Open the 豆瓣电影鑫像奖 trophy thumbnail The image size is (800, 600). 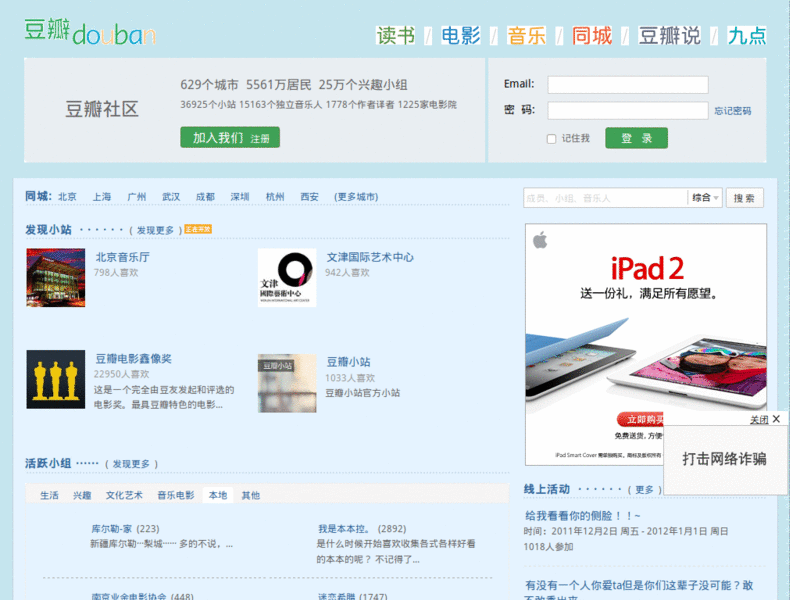[x=56, y=379]
